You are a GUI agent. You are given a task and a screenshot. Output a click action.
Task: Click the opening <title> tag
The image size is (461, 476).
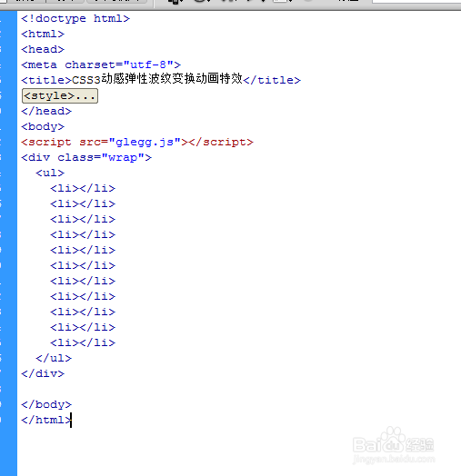point(46,80)
